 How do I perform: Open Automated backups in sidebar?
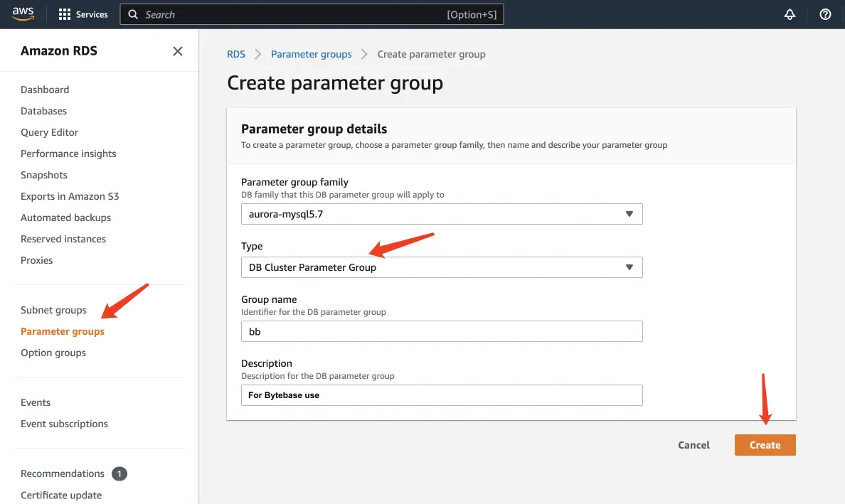65,218
